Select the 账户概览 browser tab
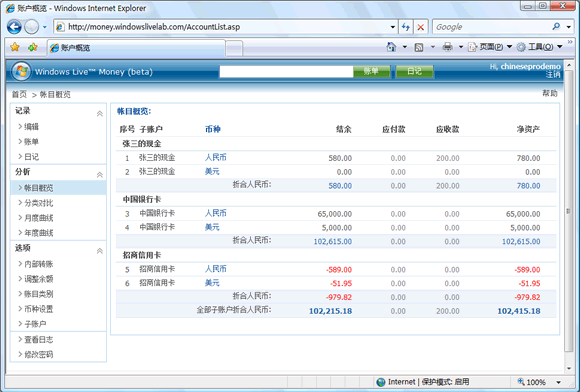 pos(136,48)
